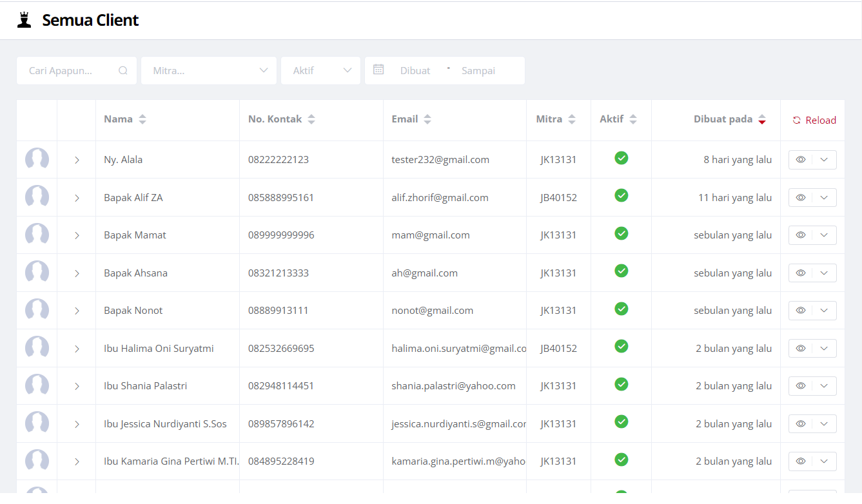Click phone number 089999999996

click(x=281, y=235)
